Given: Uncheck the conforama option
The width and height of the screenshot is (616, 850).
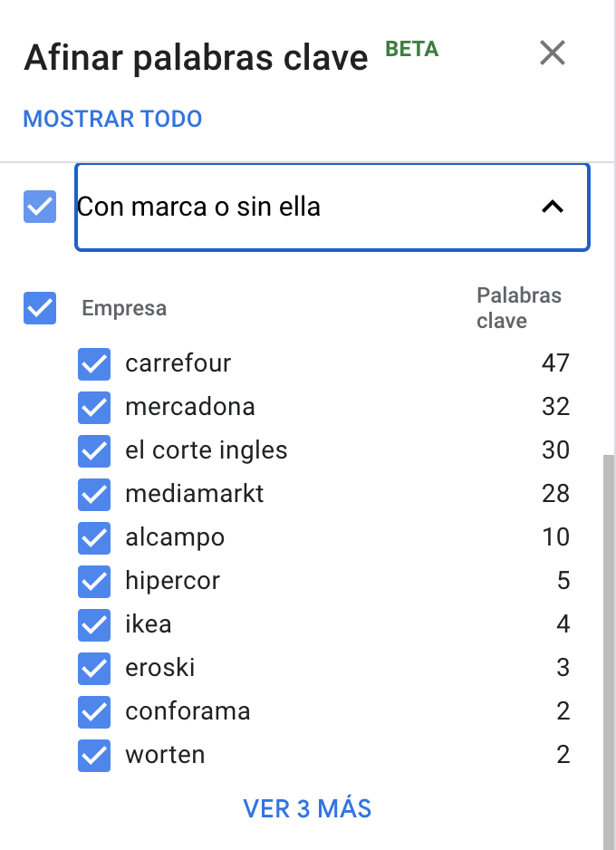Looking at the screenshot, I should pos(94,711).
